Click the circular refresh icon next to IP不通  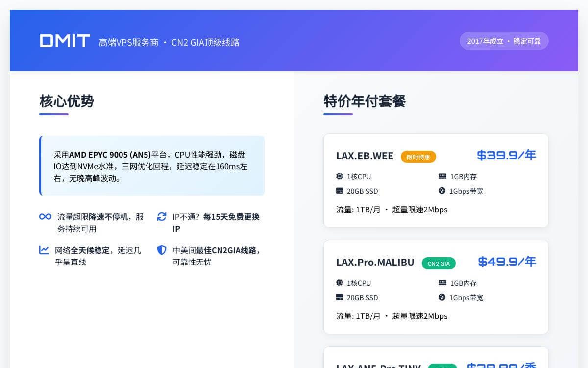pyautogui.click(x=162, y=216)
